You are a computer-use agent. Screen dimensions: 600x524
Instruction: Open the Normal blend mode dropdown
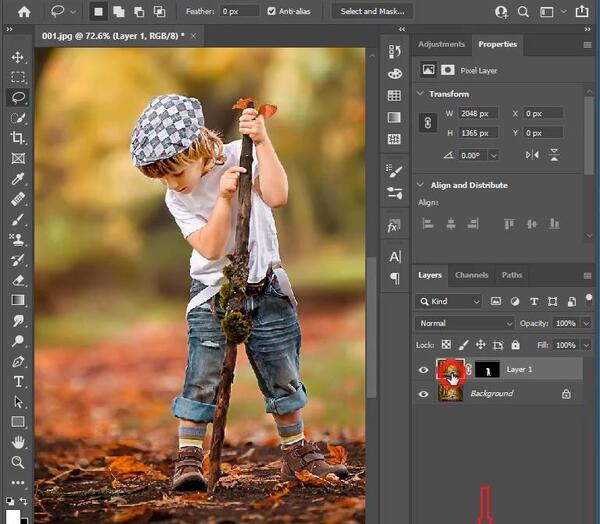pyautogui.click(x=465, y=323)
